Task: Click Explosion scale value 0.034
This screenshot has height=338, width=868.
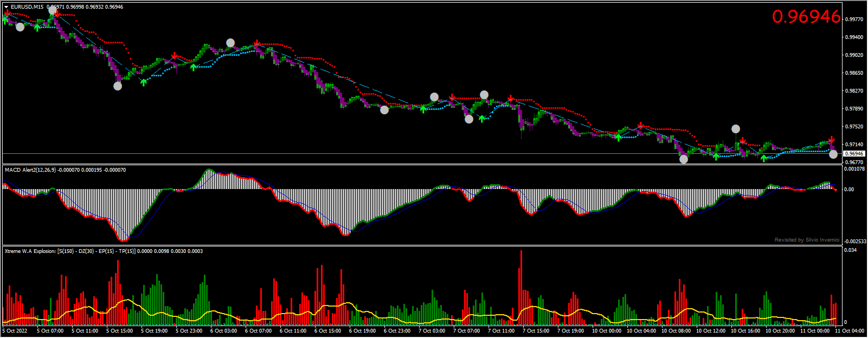Action: [x=851, y=250]
